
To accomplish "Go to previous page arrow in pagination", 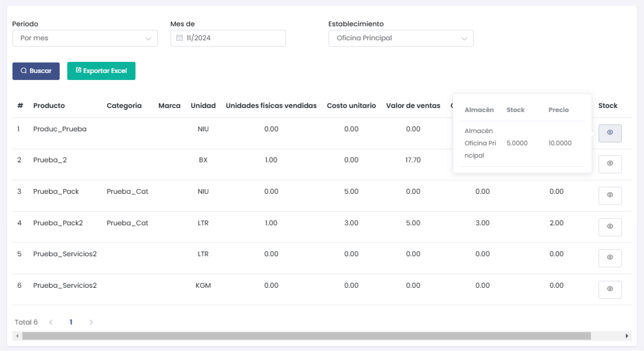I will pos(51,322).
